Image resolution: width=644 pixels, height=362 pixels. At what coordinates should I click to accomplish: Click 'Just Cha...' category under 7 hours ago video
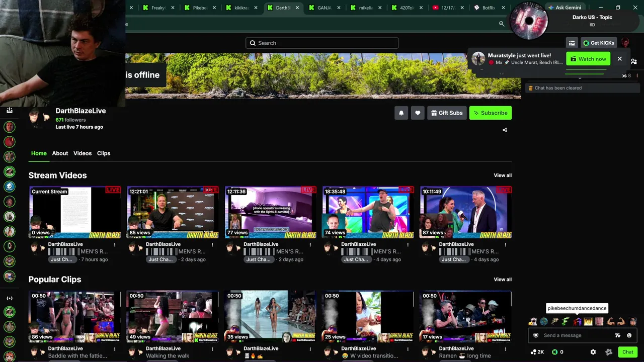pos(61,259)
